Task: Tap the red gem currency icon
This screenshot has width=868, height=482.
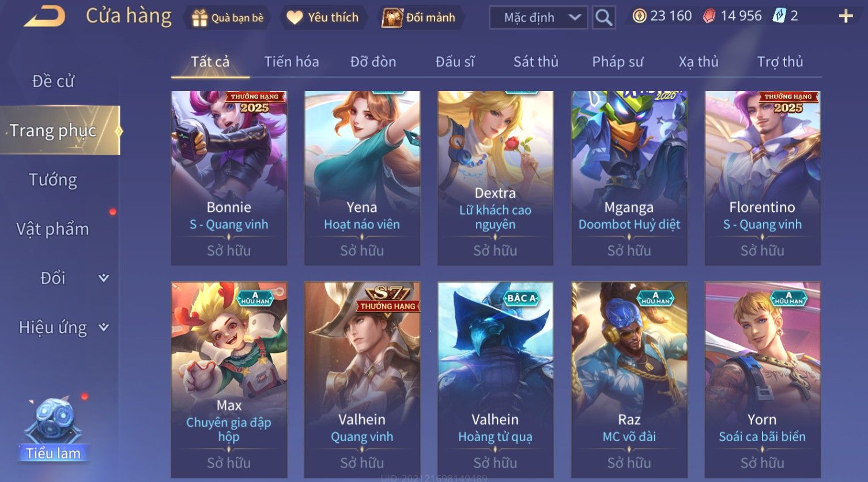Action: [x=709, y=16]
